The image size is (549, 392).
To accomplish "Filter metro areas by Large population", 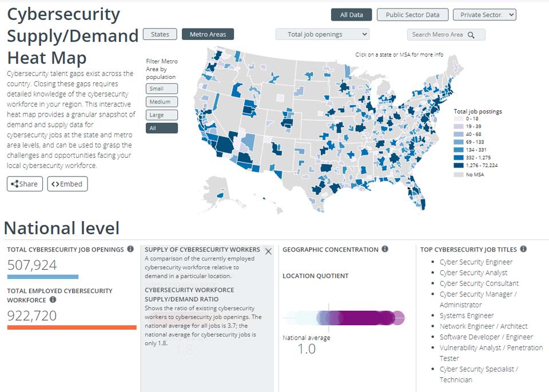I will pyautogui.click(x=161, y=115).
